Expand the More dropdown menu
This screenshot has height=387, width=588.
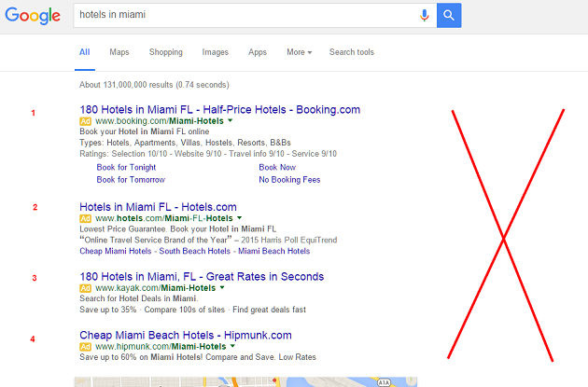coord(299,52)
